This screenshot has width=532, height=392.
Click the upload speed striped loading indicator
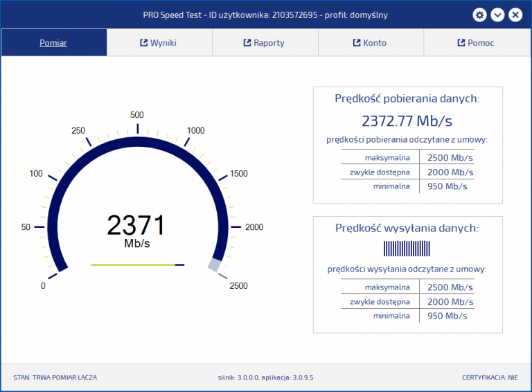(x=407, y=249)
